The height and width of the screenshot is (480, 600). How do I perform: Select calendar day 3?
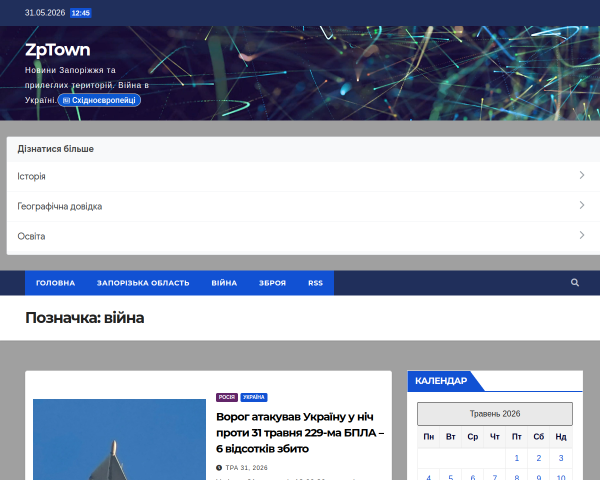tap(561, 458)
